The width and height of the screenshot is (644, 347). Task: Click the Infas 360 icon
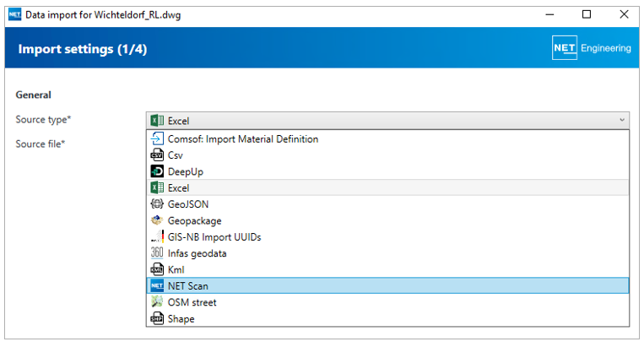point(157,253)
